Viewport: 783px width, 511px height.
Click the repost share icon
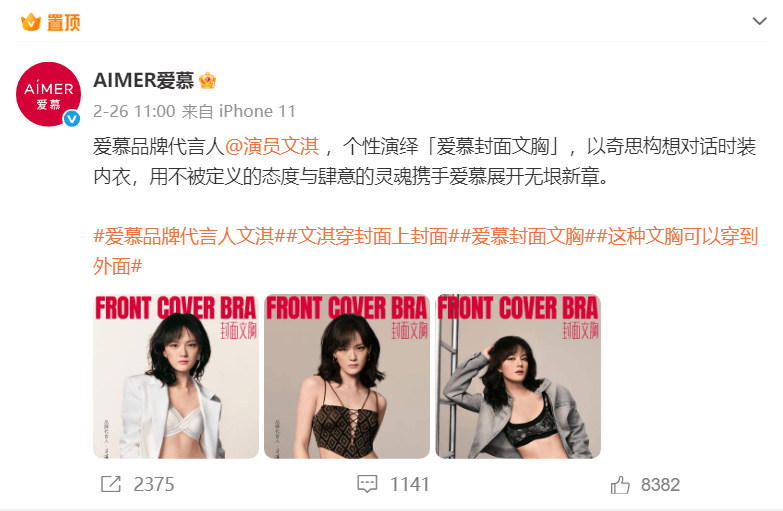coord(111,484)
